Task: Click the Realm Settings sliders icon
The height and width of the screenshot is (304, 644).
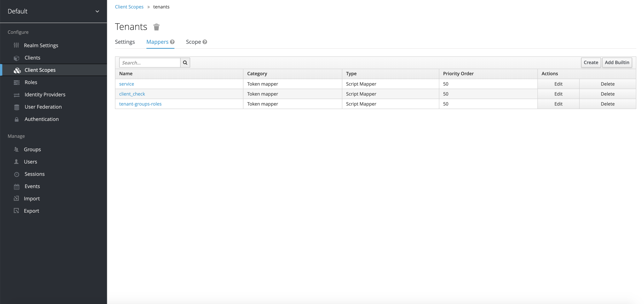Action: [16, 45]
